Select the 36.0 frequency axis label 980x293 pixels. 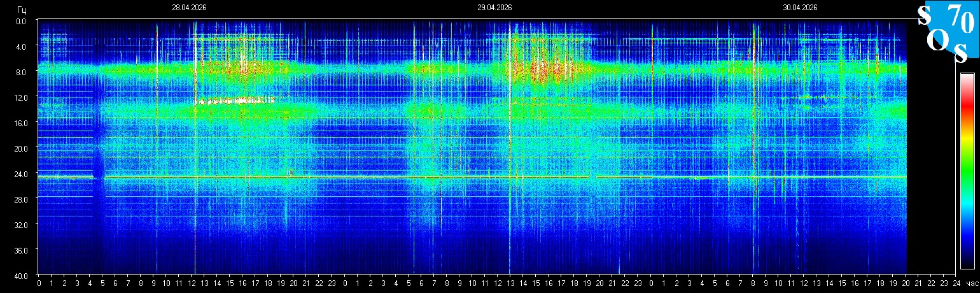coord(20,250)
